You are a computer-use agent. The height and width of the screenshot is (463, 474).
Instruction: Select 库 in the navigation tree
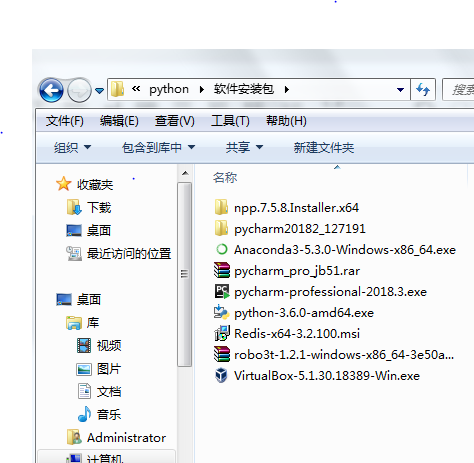click(93, 323)
